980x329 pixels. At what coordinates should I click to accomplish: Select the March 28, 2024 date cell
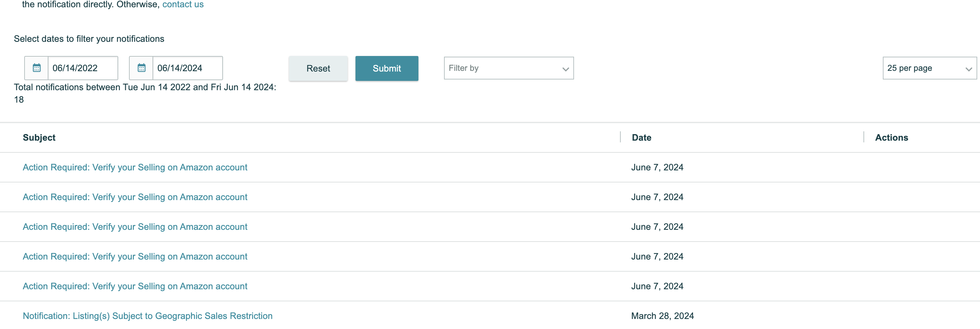[662, 316]
